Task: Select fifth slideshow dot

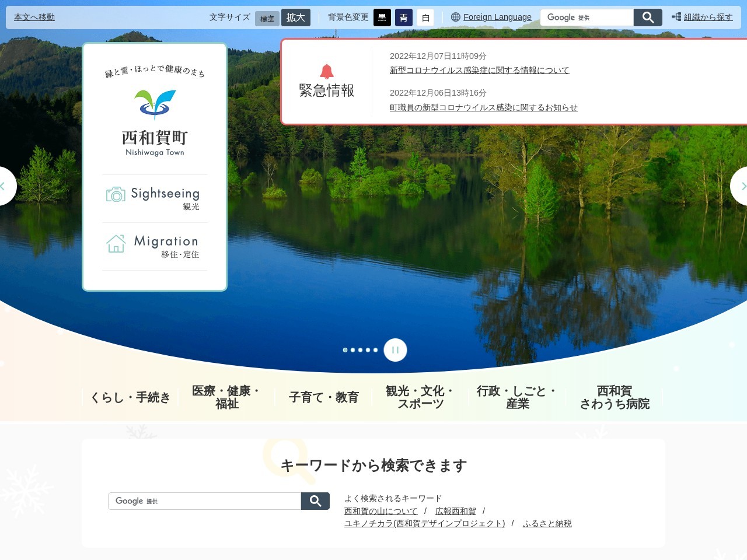Action: [375, 350]
